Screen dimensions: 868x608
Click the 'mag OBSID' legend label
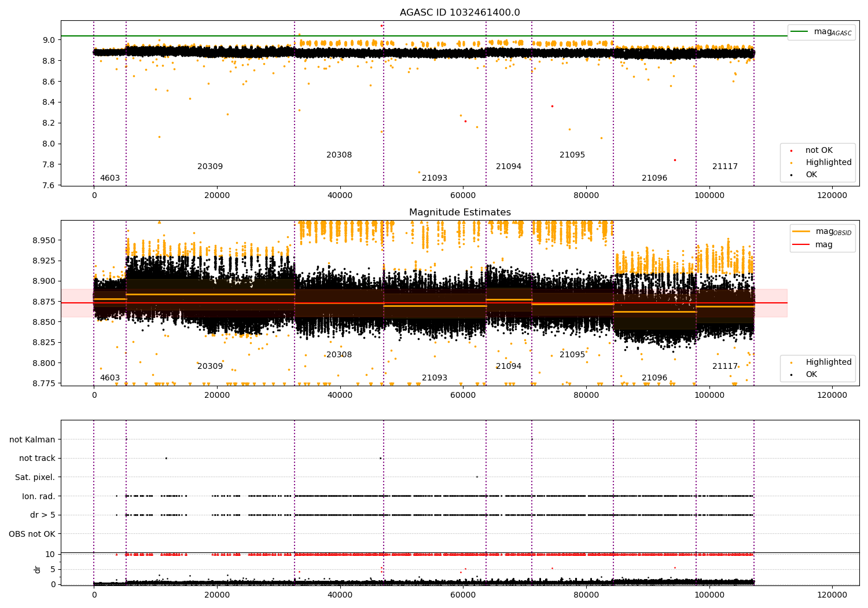click(834, 232)
